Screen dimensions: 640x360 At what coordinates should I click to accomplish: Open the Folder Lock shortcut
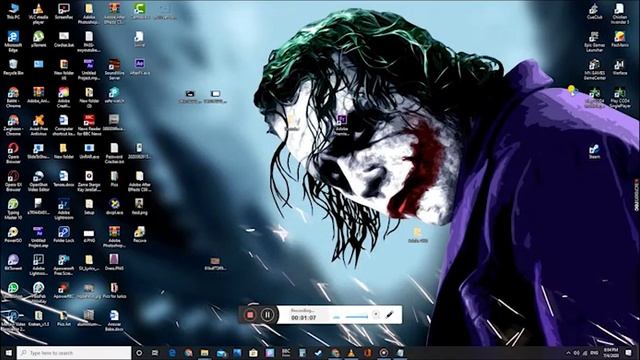(64, 234)
